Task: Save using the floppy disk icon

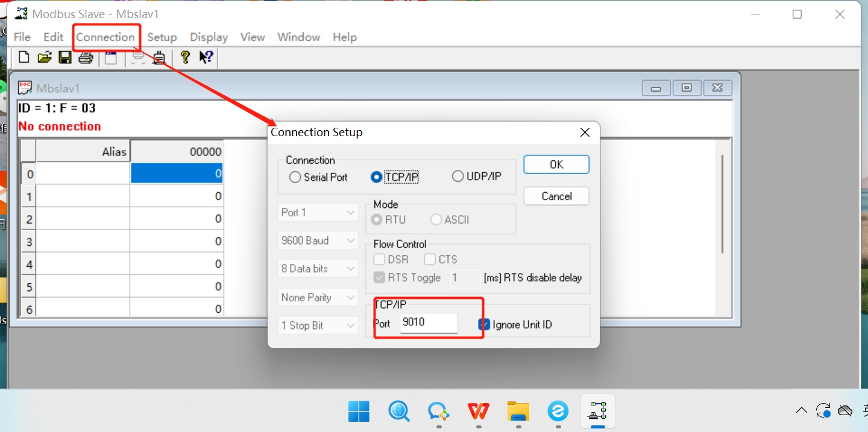Action: coord(65,57)
